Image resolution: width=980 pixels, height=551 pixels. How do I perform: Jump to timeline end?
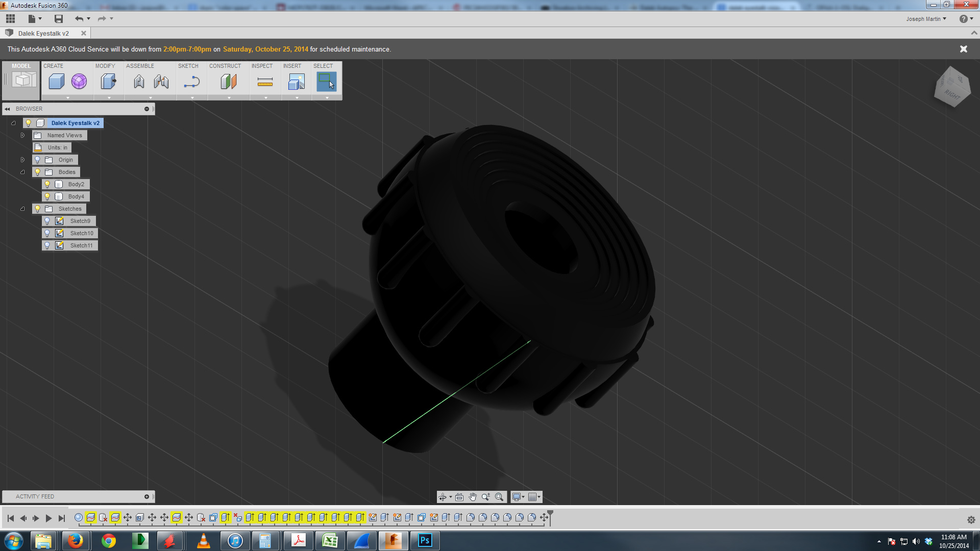click(x=62, y=518)
